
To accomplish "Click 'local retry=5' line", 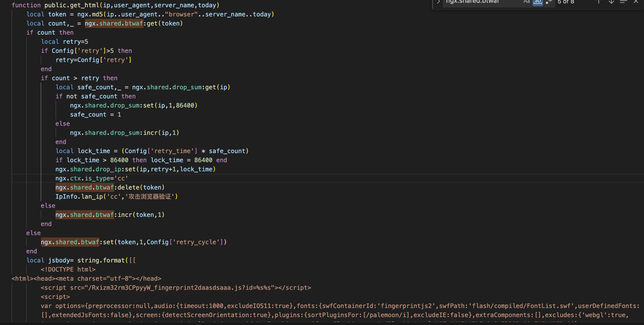I will click(x=64, y=42).
